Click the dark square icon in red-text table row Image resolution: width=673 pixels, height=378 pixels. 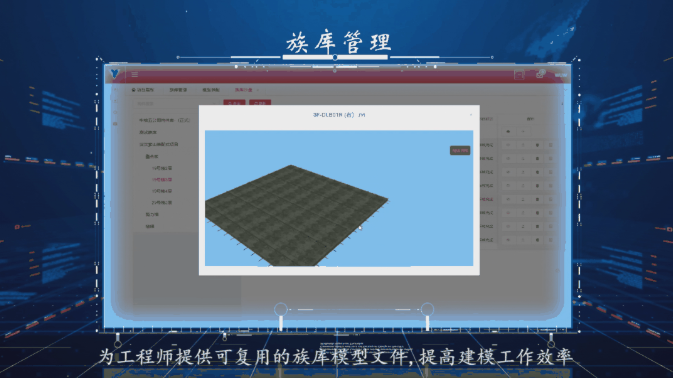537,200
